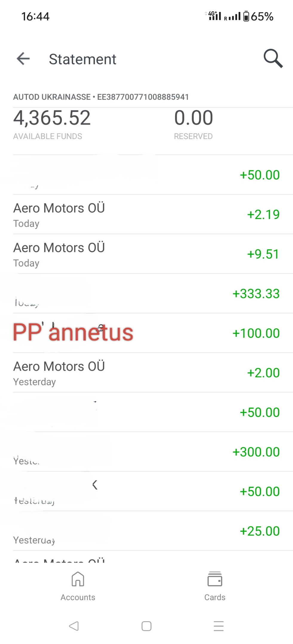Open the +333.33 transaction entry
Viewport: 293px width, 644px height.
tap(146, 294)
